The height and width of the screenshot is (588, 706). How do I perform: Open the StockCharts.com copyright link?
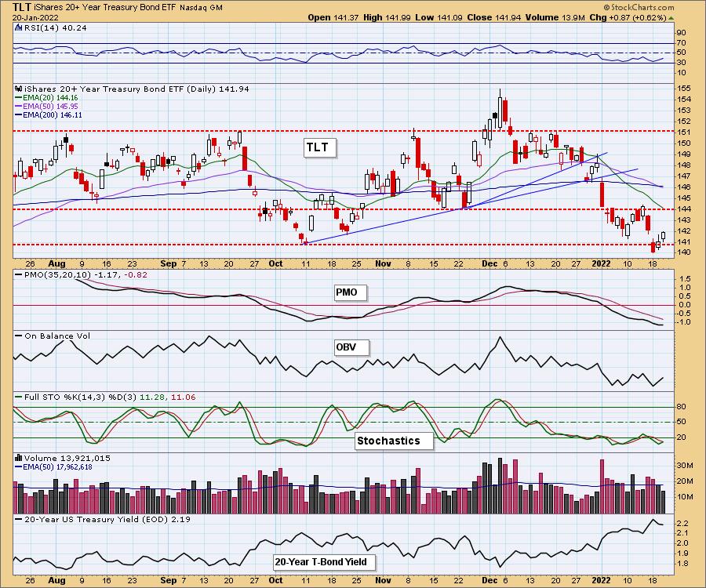[638, 7]
